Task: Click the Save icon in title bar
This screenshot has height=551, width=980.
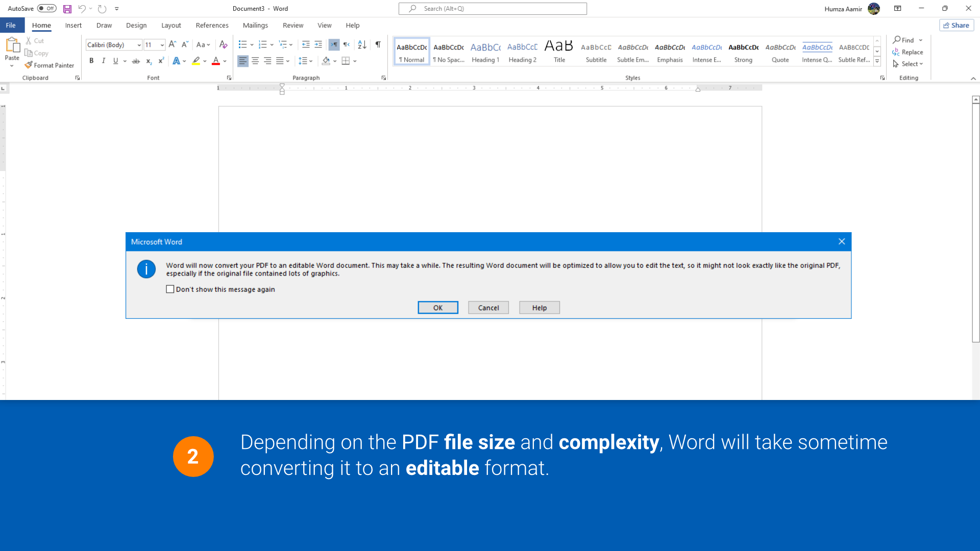Action: click(67, 9)
